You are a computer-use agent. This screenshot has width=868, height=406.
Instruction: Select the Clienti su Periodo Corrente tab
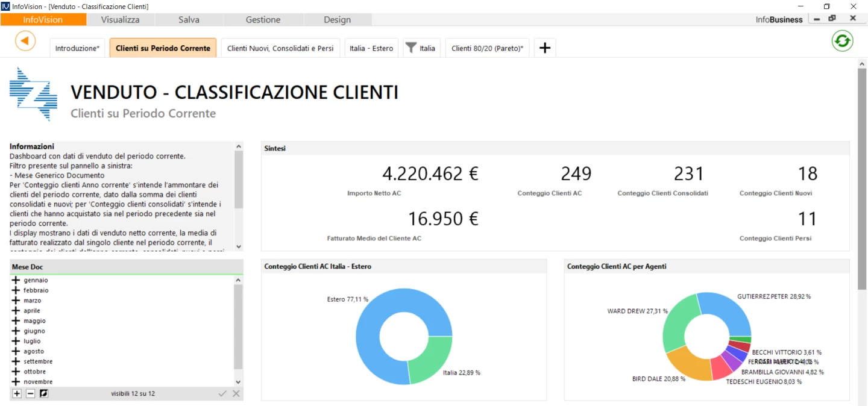tap(163, 48)
